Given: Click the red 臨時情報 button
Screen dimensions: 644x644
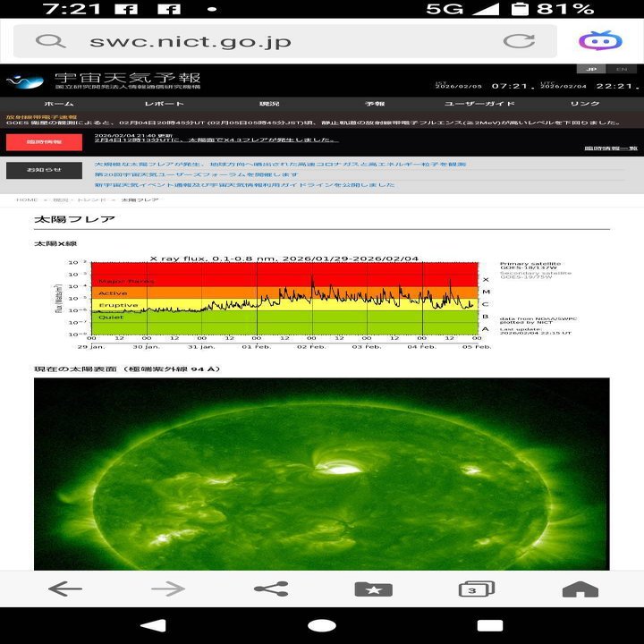Looking at the screenshot, I should (44, 142).
